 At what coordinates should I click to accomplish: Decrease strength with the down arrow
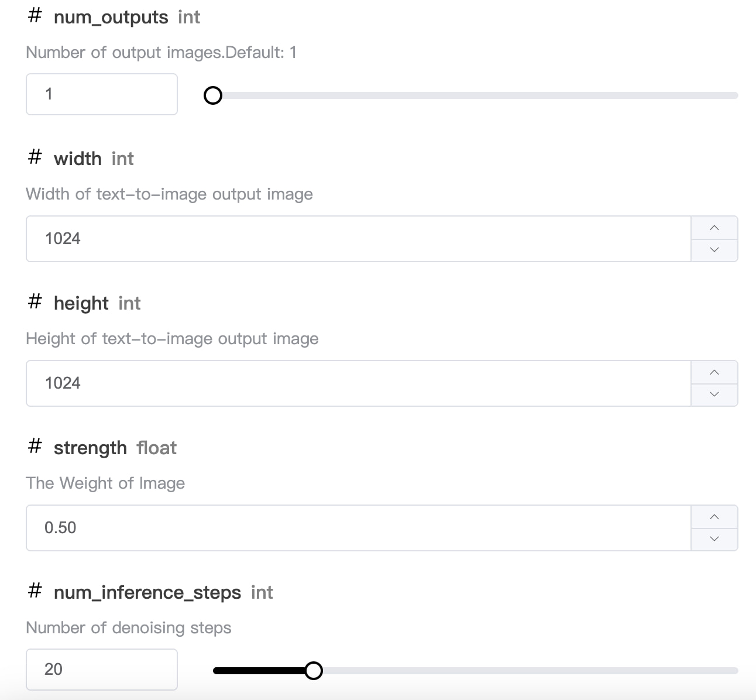pos(714,538)
